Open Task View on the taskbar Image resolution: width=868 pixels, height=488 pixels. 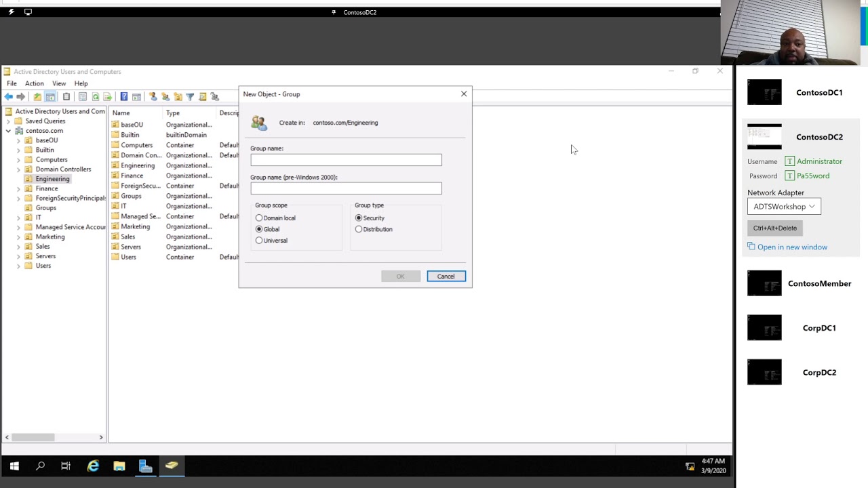point(66,466)
